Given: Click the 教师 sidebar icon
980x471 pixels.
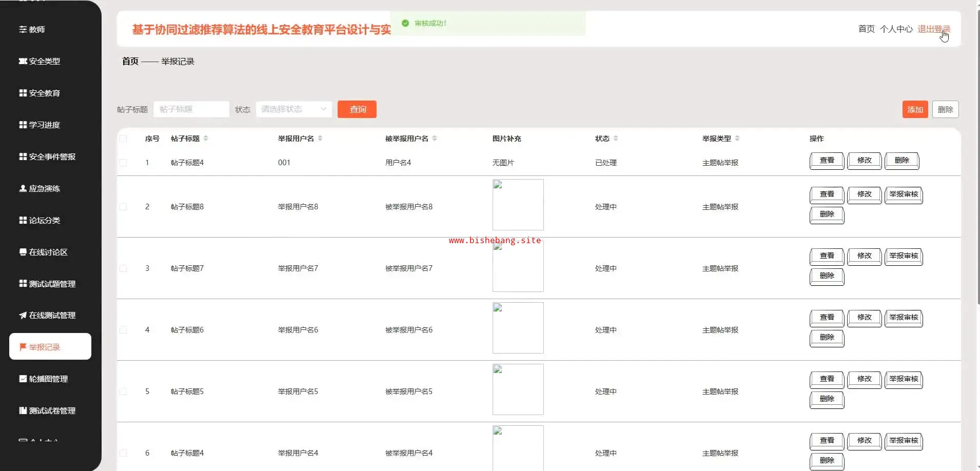Looking at the screenshot, I should pyautogui.click(x=23, y=30).
